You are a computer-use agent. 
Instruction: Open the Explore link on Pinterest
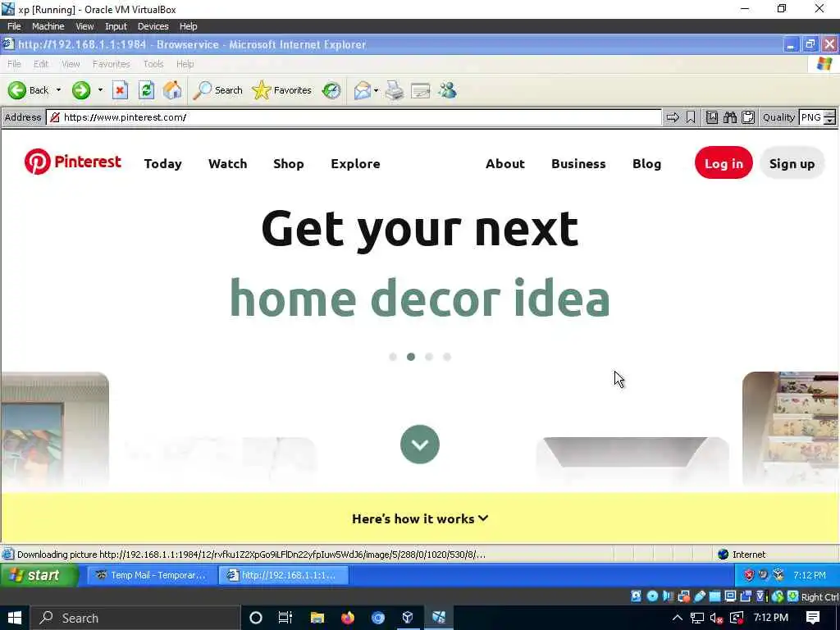[355, 163]
